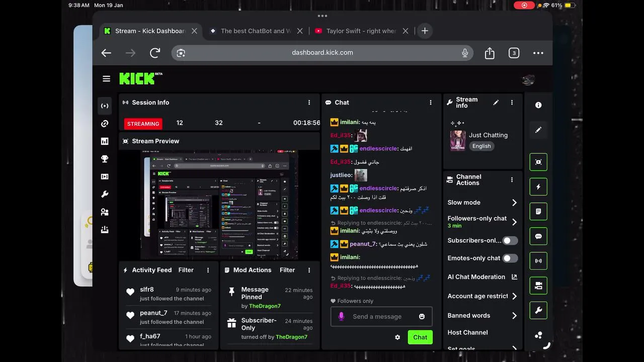
Task: Open chat settings gear next to Chat button
Action: 397,337
